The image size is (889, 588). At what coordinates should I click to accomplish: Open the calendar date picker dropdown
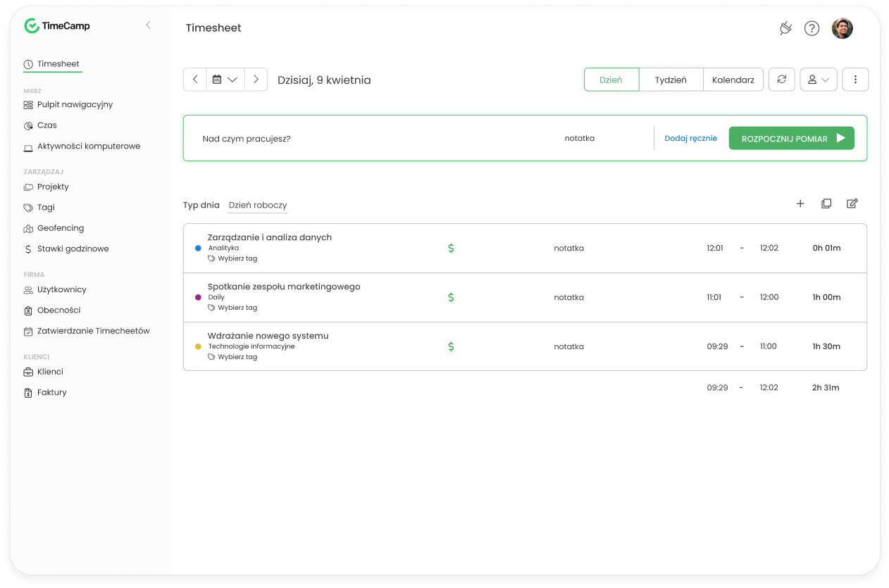225,80
